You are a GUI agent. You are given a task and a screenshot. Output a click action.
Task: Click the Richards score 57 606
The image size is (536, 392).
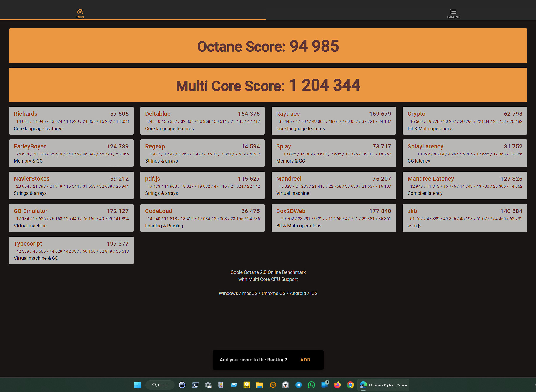(119, 114)
